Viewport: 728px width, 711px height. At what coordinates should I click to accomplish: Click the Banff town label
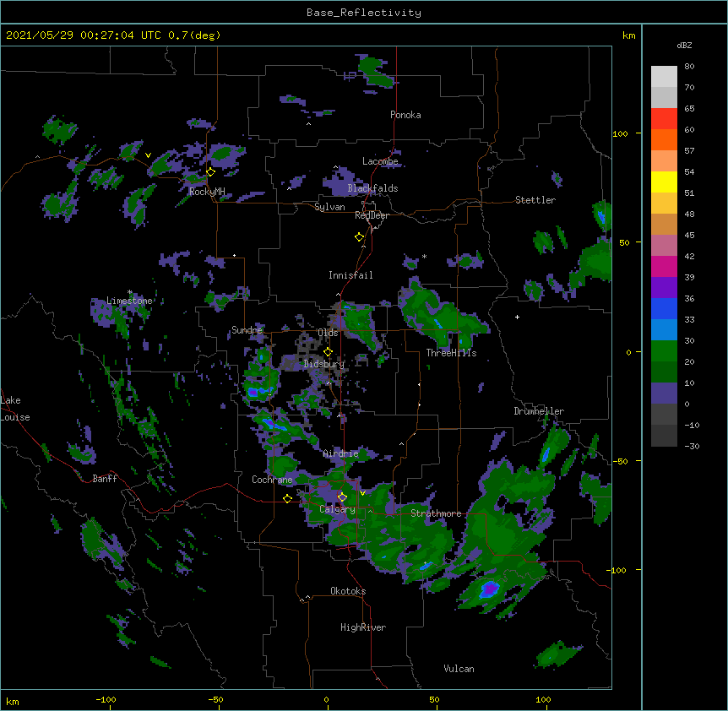105,479
